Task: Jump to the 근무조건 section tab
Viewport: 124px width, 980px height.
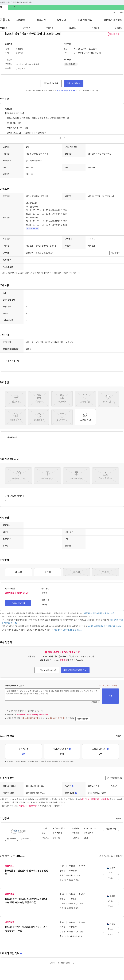Action: (27, 28)
